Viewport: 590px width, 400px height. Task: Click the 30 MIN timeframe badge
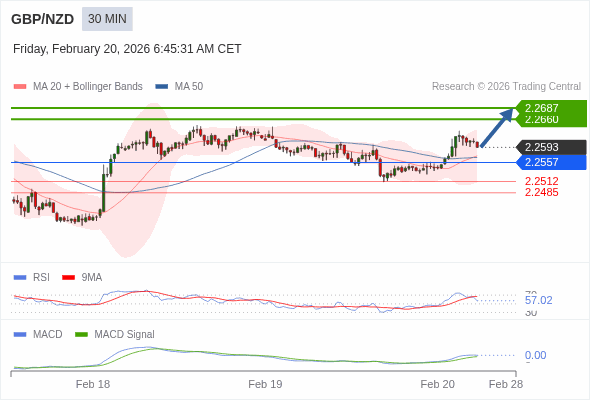pyautogui.click(x=107, y=19)
